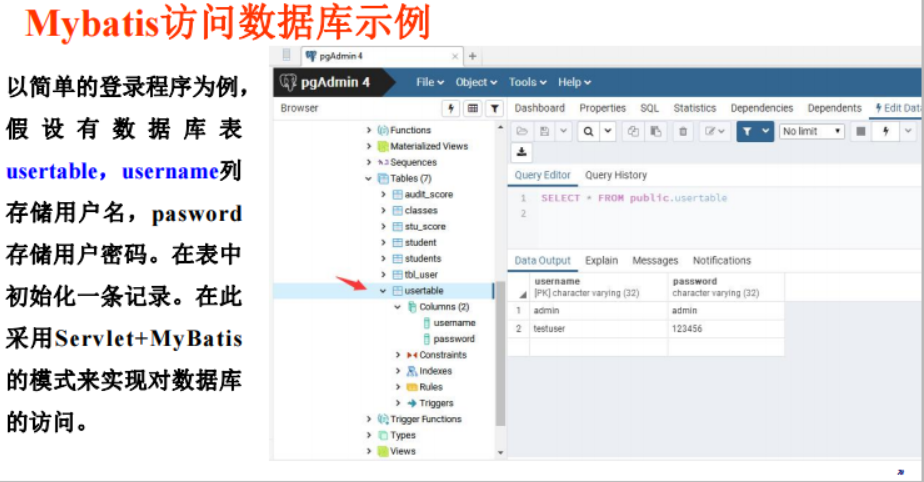Image resolution: width=924 pixels, height=482 pixels.
Task: Click the Filtered Rows funnel icon in Browser panel
Action: pos(494,108)
